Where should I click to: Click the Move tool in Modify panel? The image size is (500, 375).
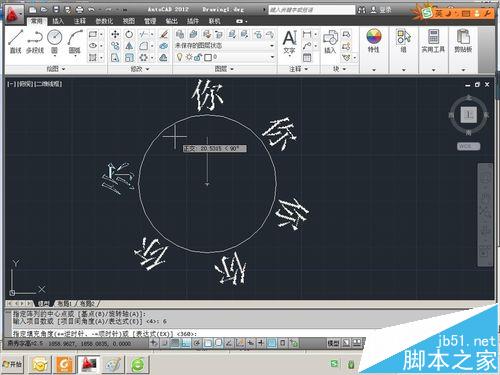pyautogui.click(x=115, y=35)
